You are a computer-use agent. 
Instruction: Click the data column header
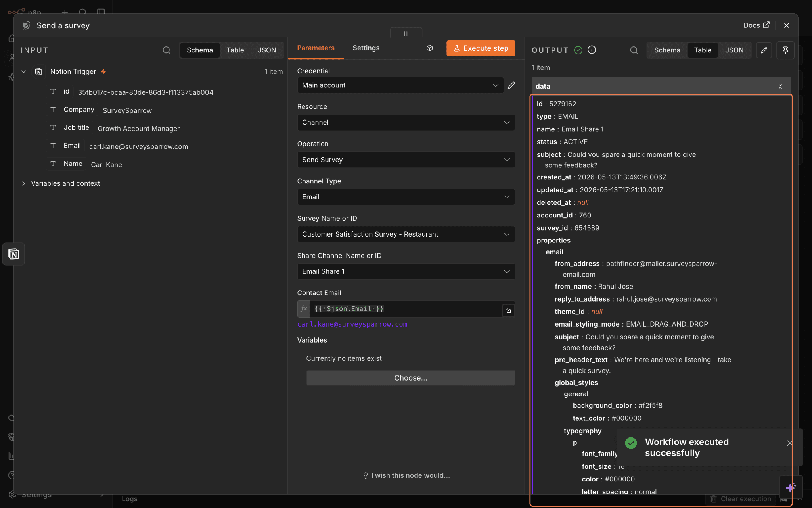[661, 86]
